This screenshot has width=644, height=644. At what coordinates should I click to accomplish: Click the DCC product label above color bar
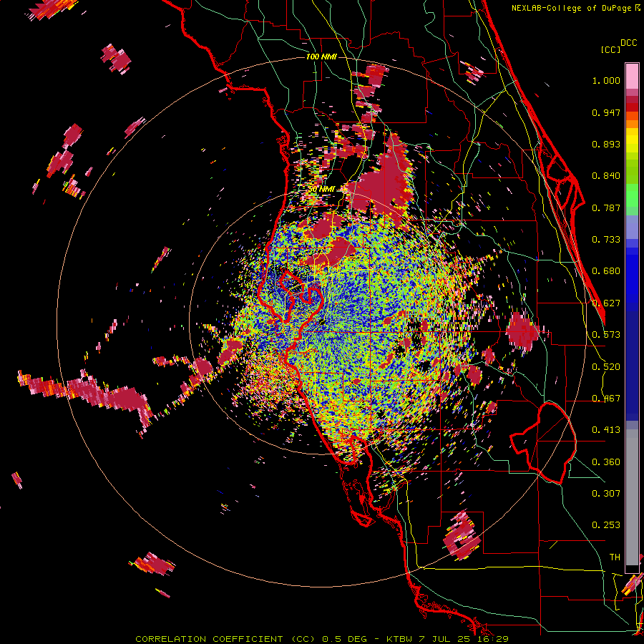[629, 43]
